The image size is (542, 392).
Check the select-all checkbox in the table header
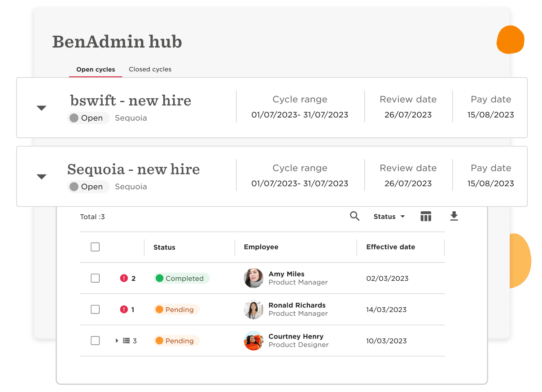click(x=95, y=247)
